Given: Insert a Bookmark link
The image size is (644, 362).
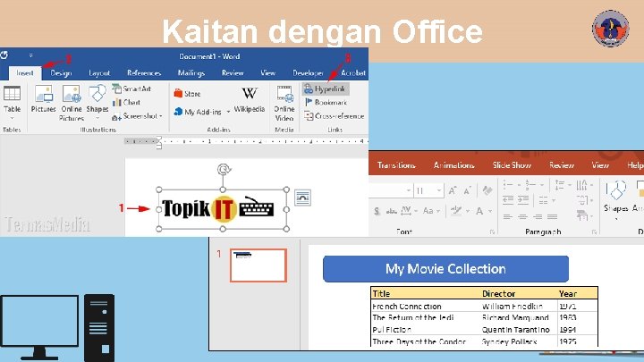Looking at the screenshot, I should pos(326,102).
